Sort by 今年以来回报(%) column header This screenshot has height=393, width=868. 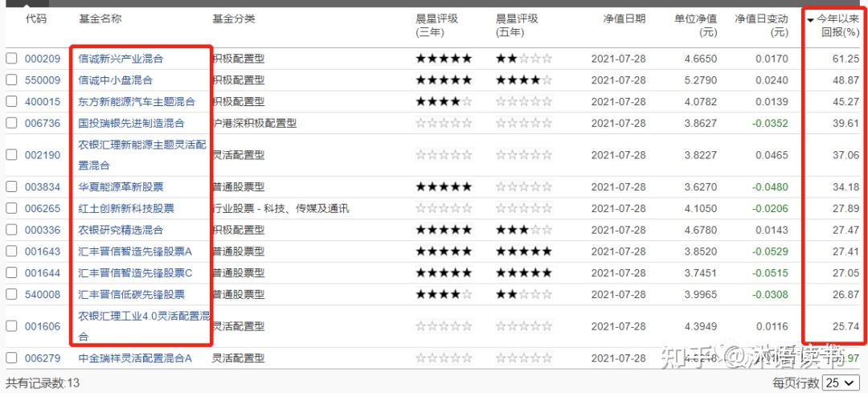(x=833, y=26)
